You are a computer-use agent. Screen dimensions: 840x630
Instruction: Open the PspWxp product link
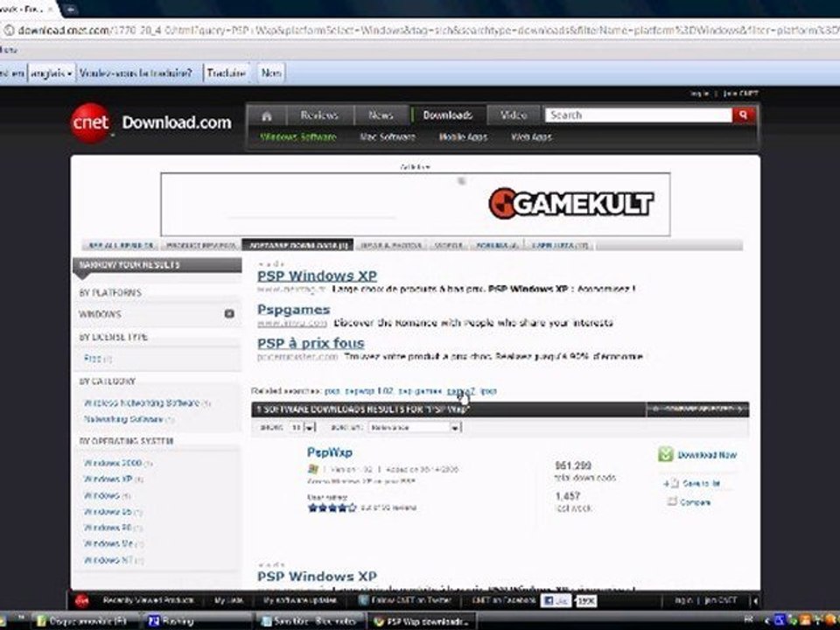click(x=330, y=452)
